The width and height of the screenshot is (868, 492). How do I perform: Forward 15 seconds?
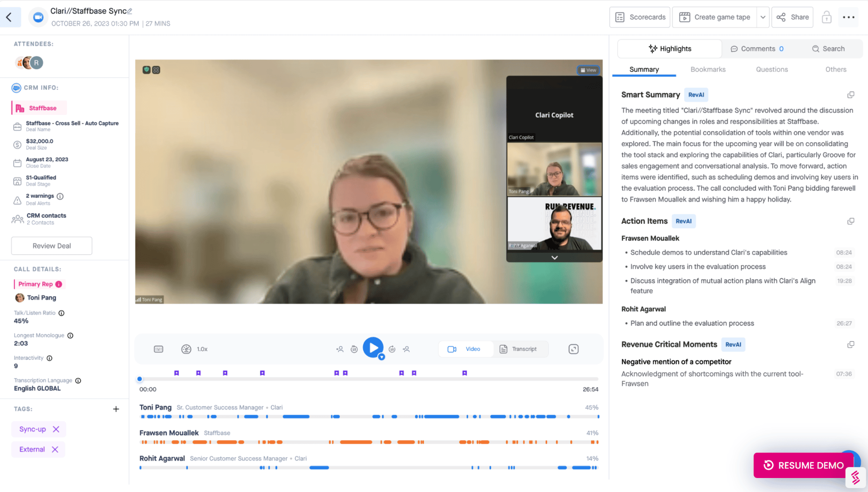click(x=392, y=349)
